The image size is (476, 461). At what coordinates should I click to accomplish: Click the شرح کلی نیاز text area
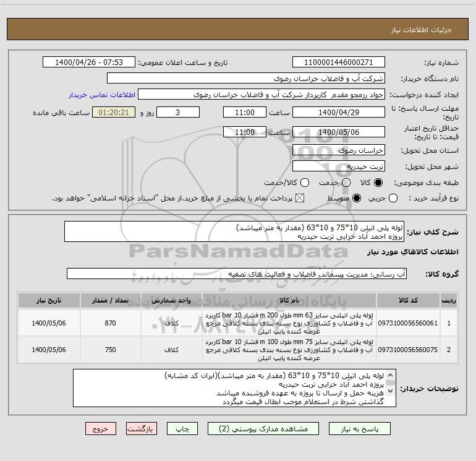(x=234, y=231)
